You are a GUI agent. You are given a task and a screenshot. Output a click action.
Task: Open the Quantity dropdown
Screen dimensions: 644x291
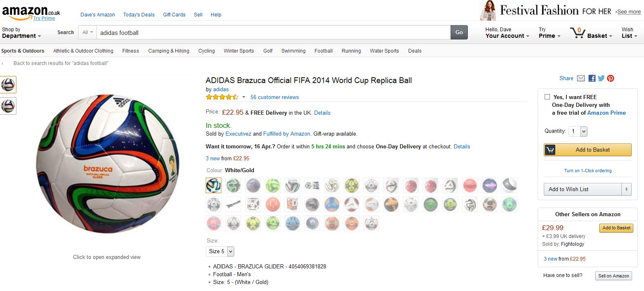(578, 131)
